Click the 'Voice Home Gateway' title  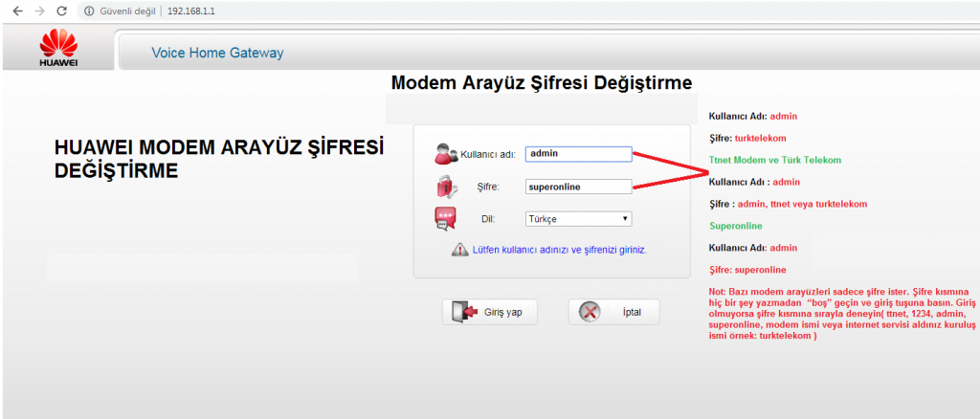(217, 53)
